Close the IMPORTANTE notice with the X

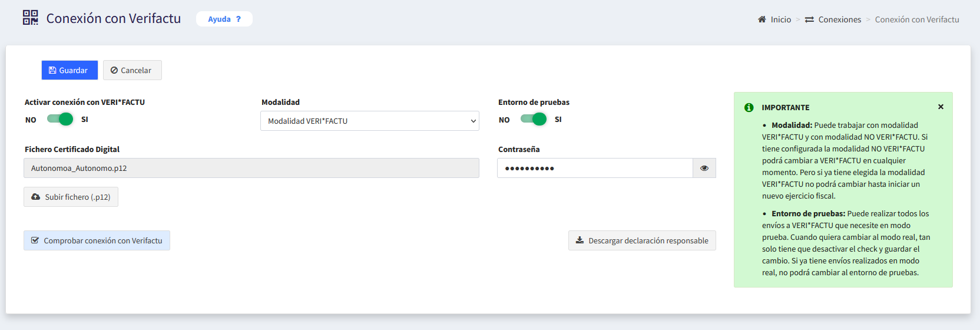pos(941,107)
